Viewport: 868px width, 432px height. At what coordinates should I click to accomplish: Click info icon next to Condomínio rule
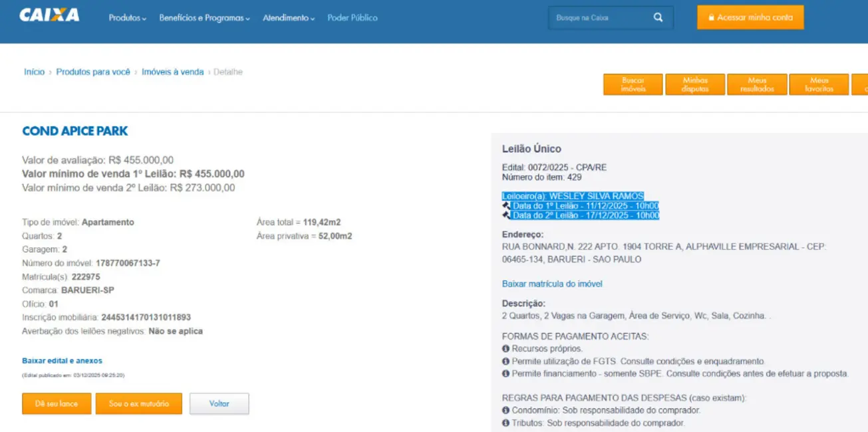(x=506, y=411)
